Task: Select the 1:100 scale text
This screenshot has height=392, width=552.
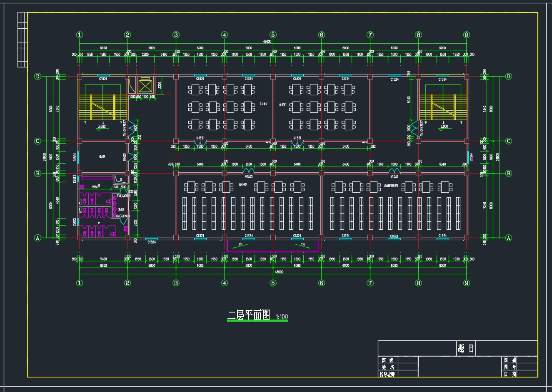Action: click(282, 317)
